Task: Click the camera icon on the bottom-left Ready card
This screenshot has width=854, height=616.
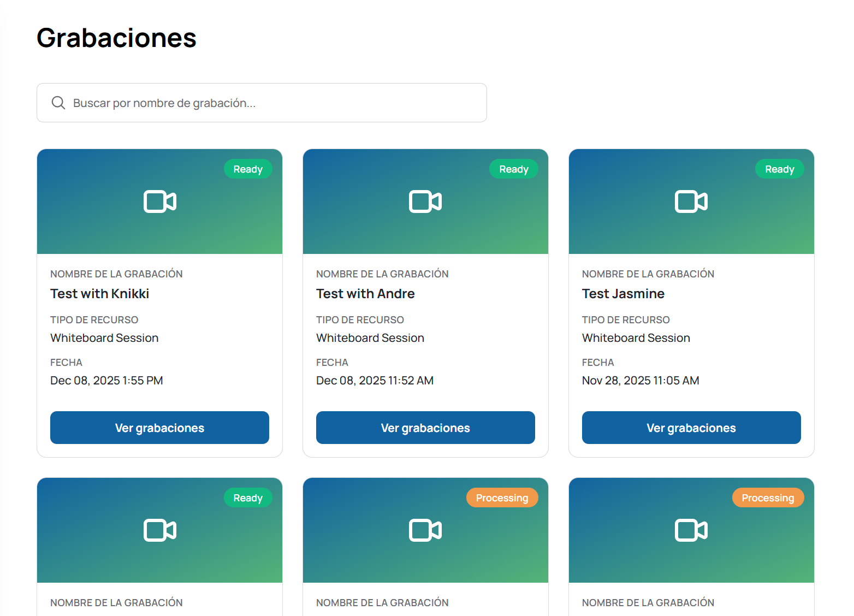Action: [159, 530]
